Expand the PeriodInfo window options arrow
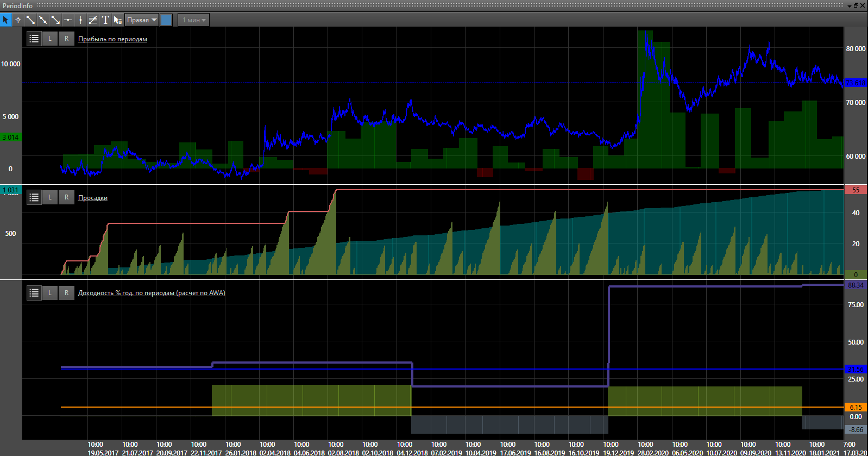This screenshot has width=868, height=456. click(850, 6)
